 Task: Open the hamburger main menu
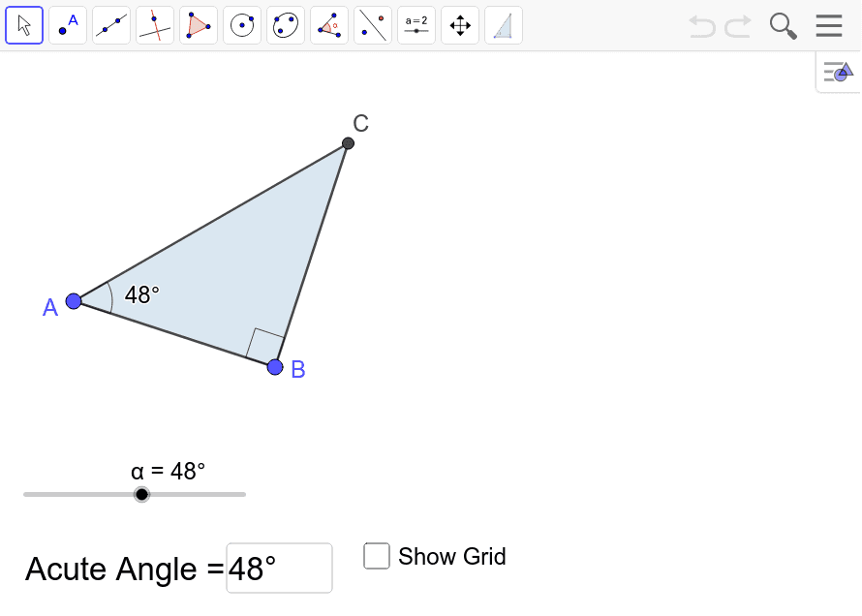click(828, 26)
